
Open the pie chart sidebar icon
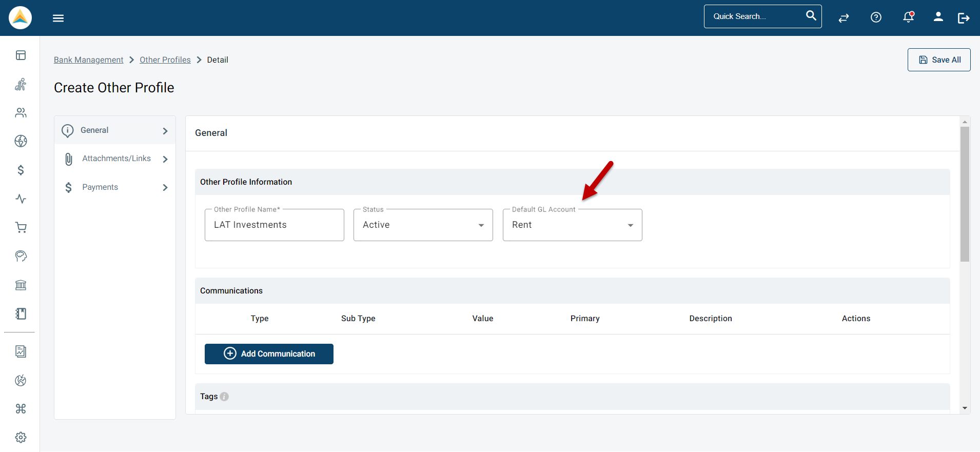pos(21,380)
